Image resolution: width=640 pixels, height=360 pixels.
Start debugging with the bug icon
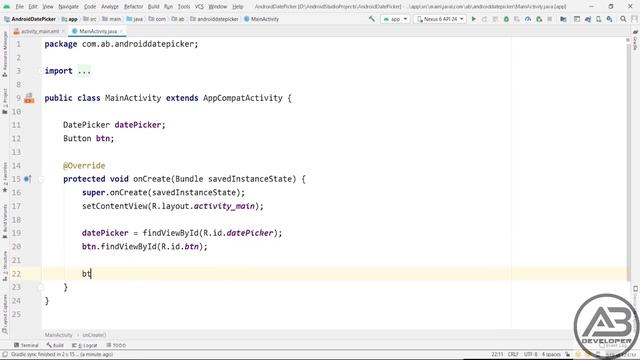click(x=506, y=19)
